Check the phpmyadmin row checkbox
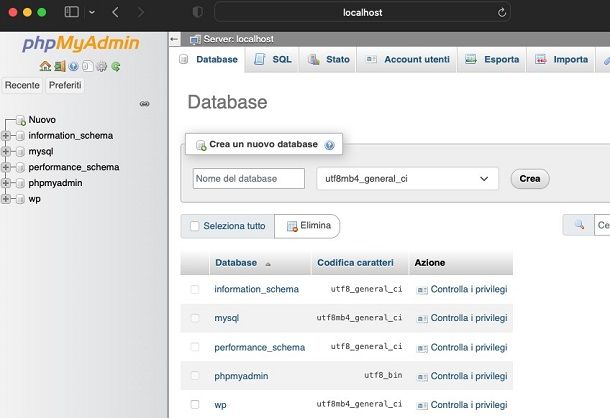This screenshot has width=610, height=418. tap(195, 376)
